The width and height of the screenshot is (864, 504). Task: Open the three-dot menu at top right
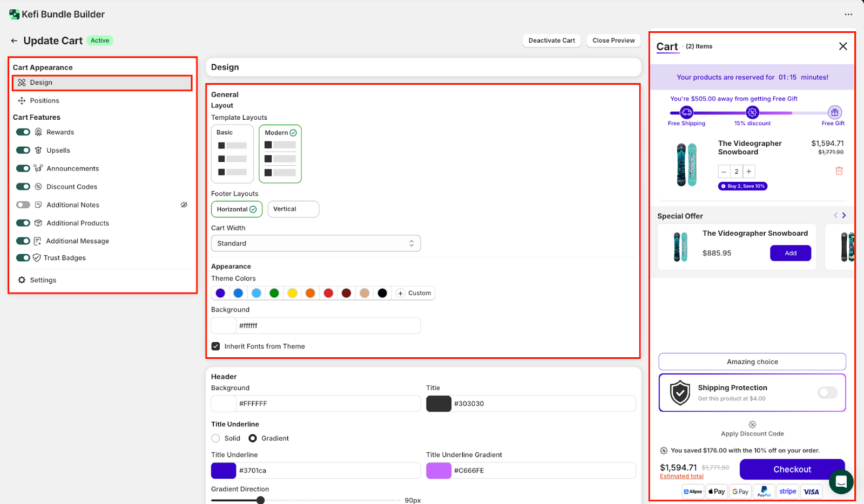tap(848, 15)
